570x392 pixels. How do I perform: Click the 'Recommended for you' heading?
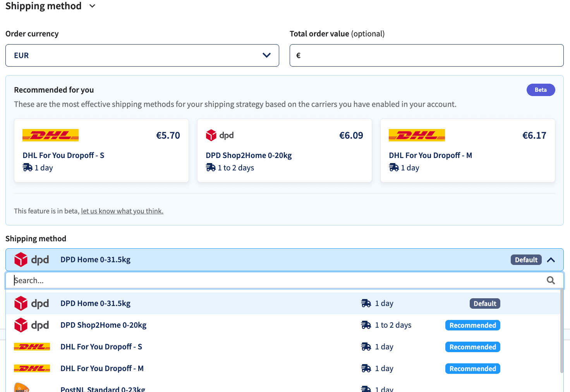click(54, 90)
